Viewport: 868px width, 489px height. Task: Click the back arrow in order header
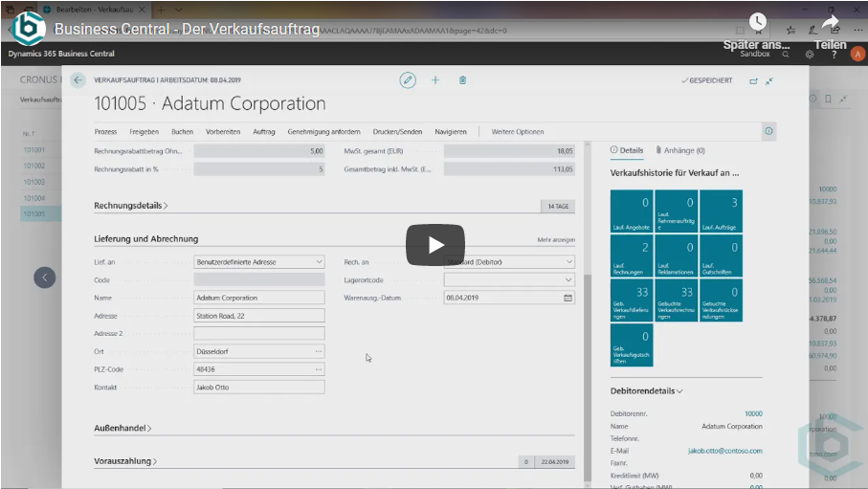pos(78,80)
